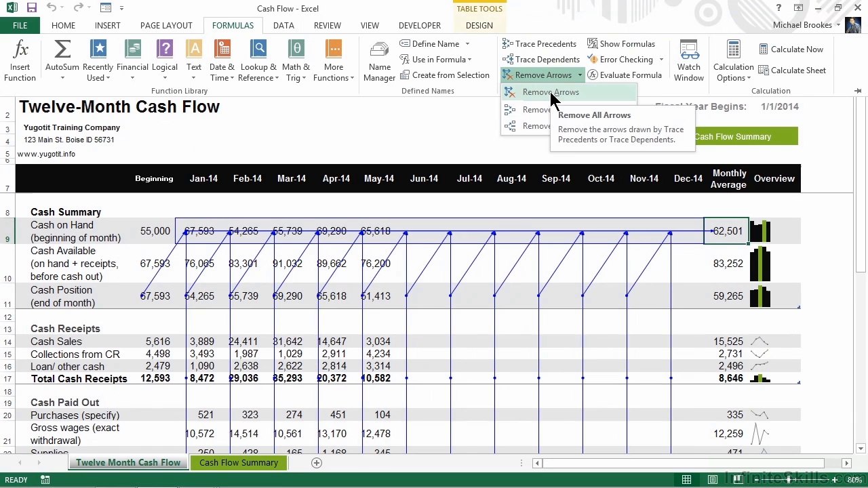Expand the Error Checking dropdown arrow

click(x=661, y=60)
